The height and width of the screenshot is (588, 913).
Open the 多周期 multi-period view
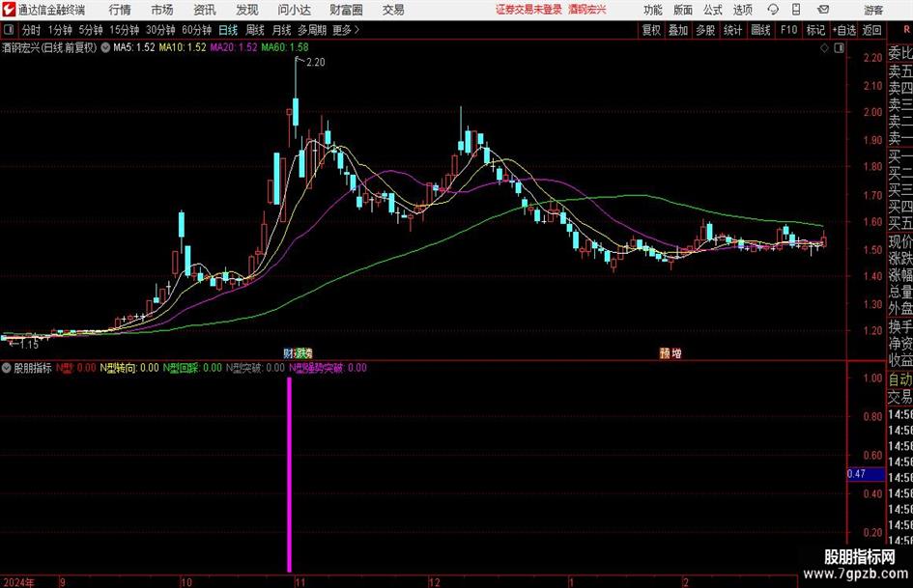312,30
